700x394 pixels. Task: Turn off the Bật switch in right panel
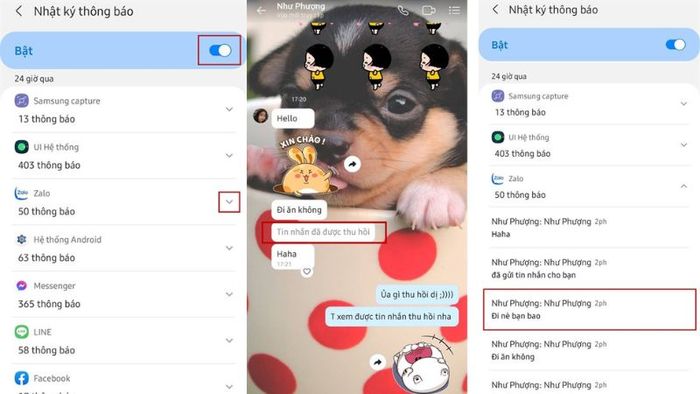coord(675,45)
